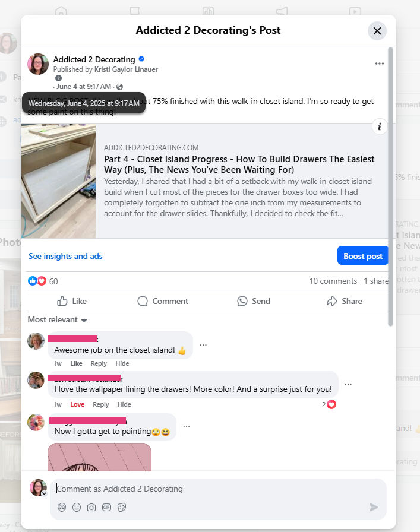Switch commenting profile via avatar dropdown arrow
Viewport: 420px width, 532px height.
tap(44, 493)
